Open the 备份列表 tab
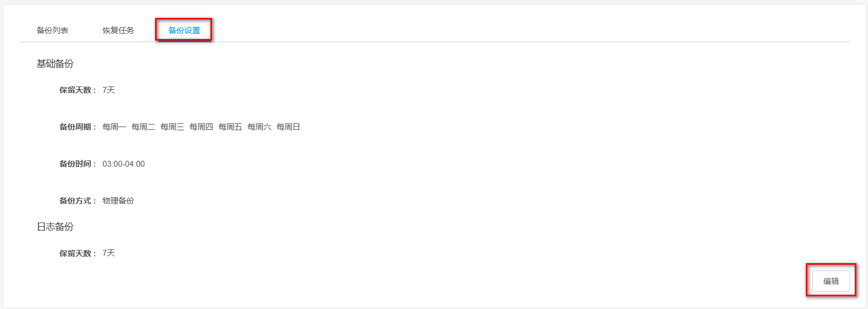Screen dimensions: 868x309 point(52,31)
